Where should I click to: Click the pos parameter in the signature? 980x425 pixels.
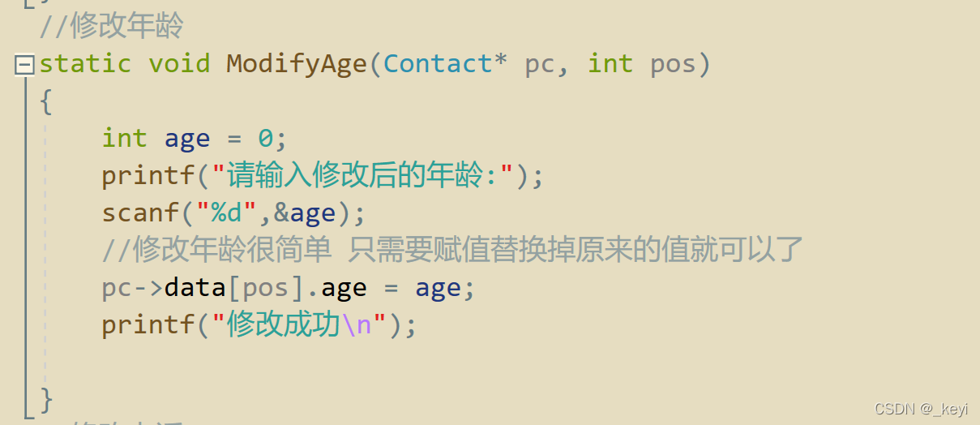point(673,64)
